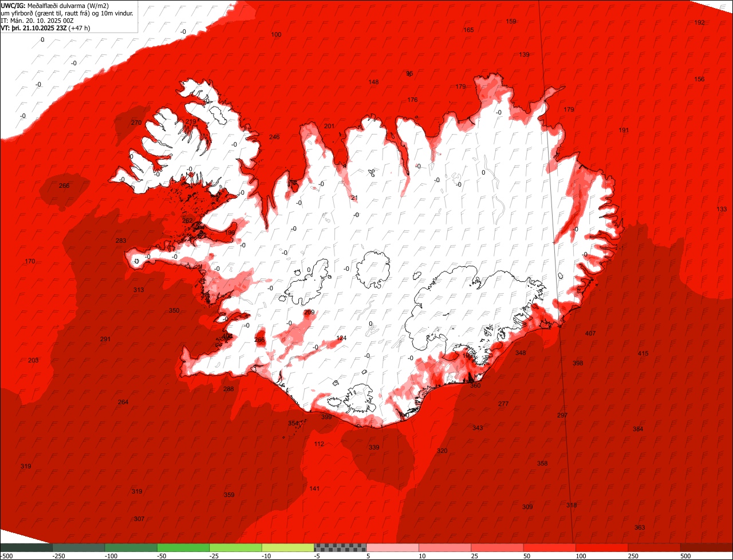Click the legend segment between 250 and 500
Screen dimensions: 733x560
click(x=654, y=547)
